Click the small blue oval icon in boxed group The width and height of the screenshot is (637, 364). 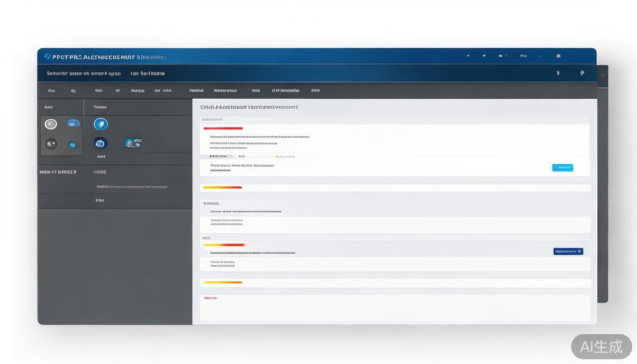[73, 145]
